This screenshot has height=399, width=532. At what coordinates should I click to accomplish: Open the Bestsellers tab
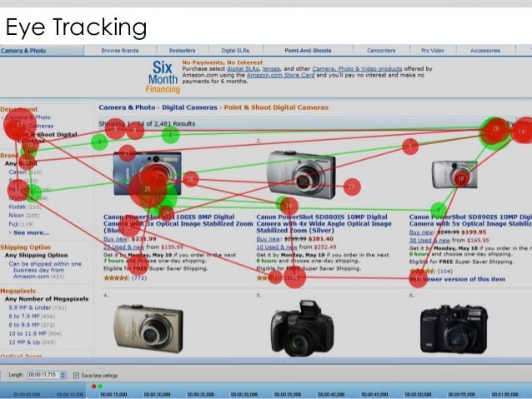click(x=182, y=51)
